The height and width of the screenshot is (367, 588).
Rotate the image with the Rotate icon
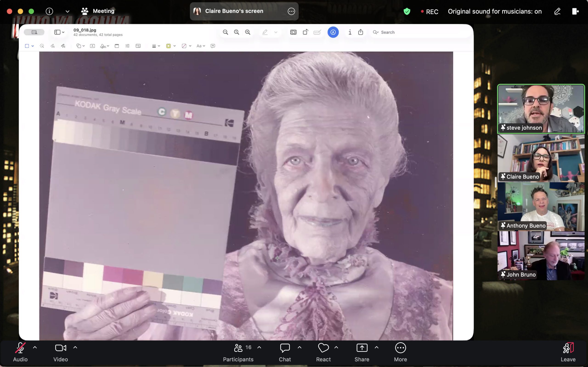click(305, 32)
